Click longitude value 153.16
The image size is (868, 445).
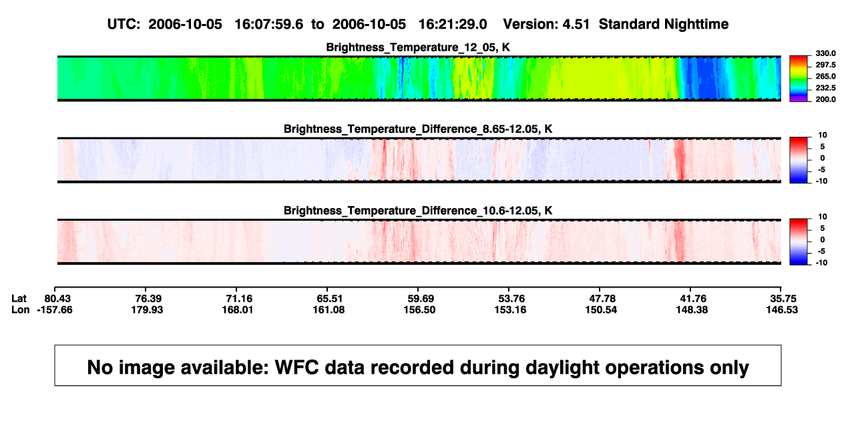click(510, 310)
